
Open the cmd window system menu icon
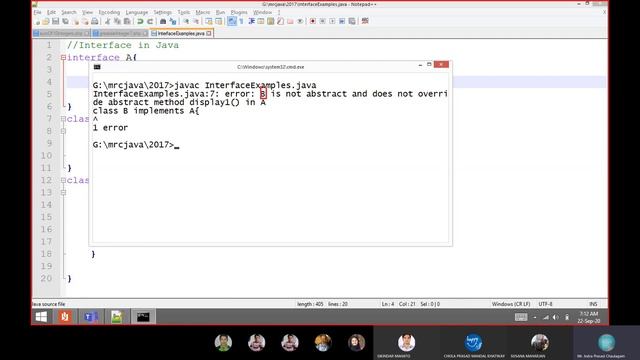97,67
